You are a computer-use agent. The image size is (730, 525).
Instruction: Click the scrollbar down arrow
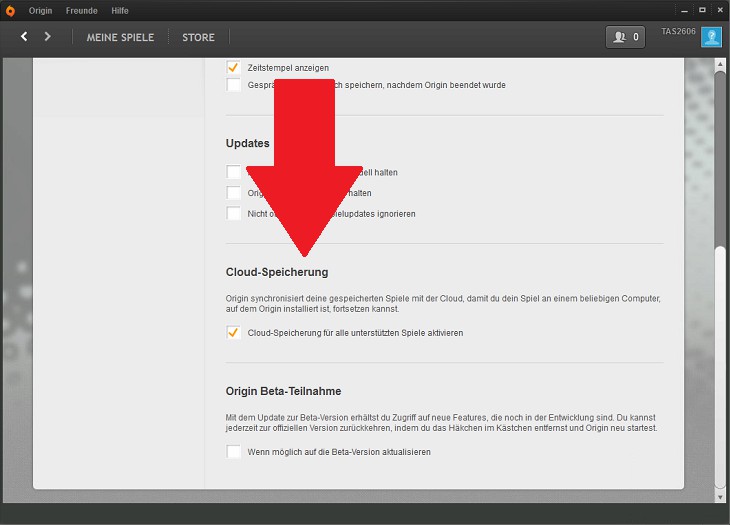720,496
